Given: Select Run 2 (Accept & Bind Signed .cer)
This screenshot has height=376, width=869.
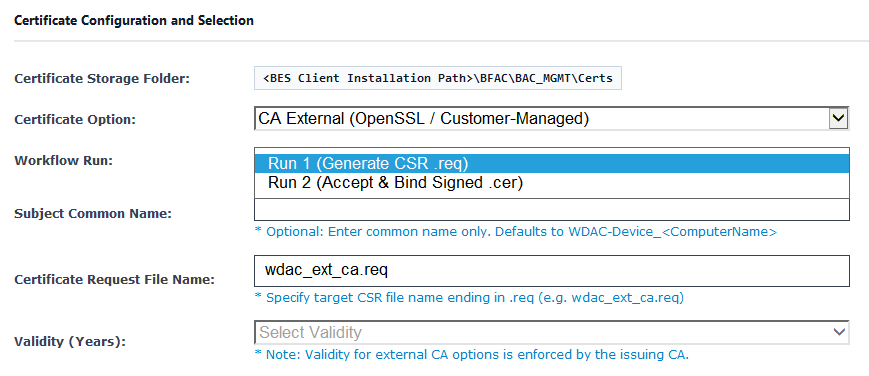Looking at the screenshot, I should (551, 182).
